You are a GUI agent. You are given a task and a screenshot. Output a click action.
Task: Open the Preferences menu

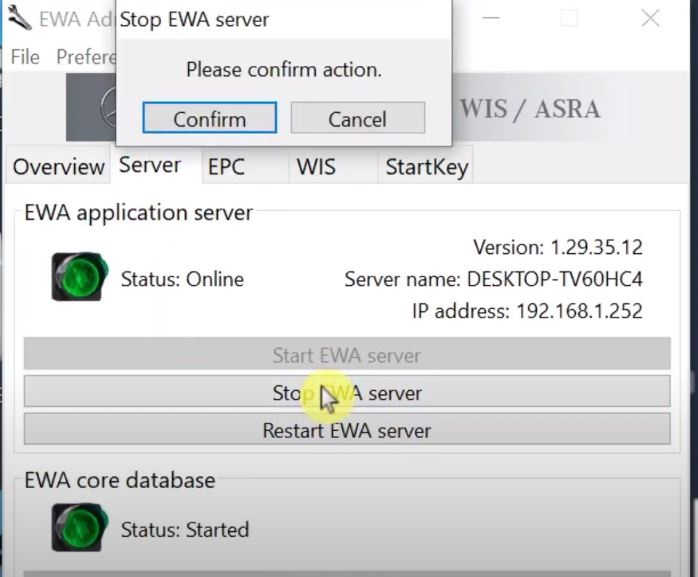[85, 57]
